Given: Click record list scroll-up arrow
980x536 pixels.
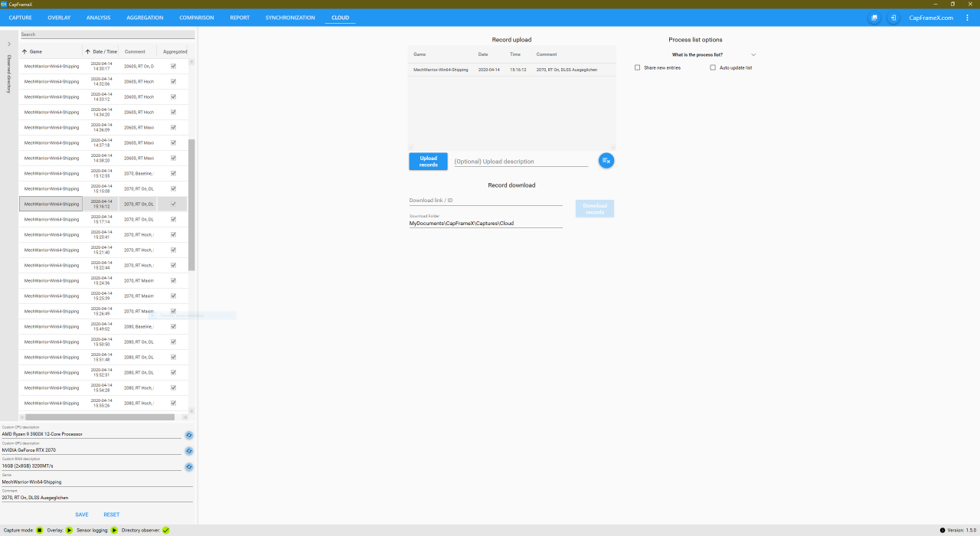Looking at the screenshot, I should [192, 62].
